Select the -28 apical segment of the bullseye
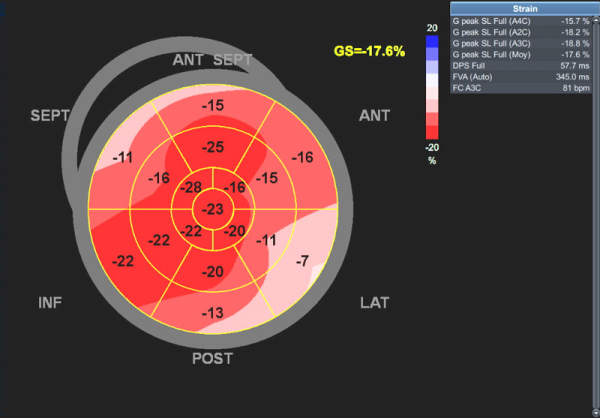Image resolution: width=600 pixels, height=418 pixels. click(x=191, y=190)
